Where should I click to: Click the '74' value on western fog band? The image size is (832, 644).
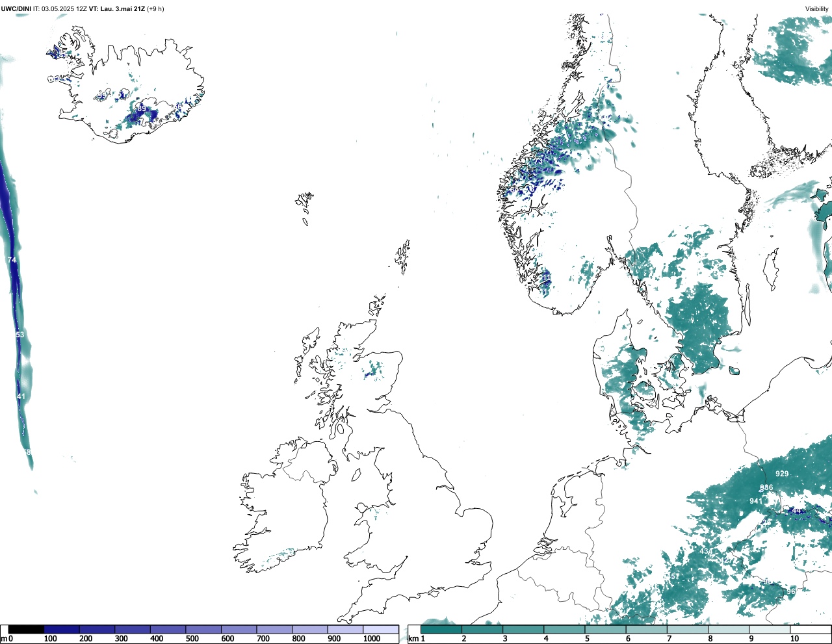point(12,260)
